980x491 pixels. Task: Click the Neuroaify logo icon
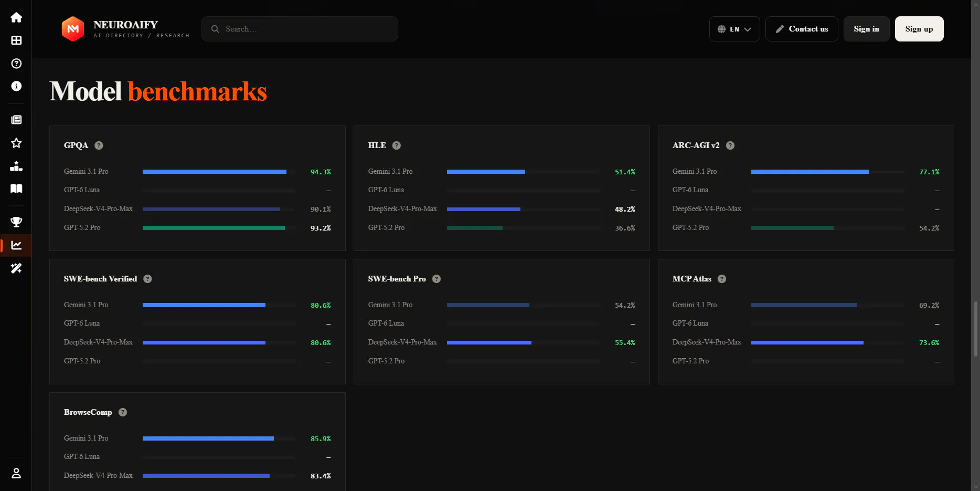73,29
